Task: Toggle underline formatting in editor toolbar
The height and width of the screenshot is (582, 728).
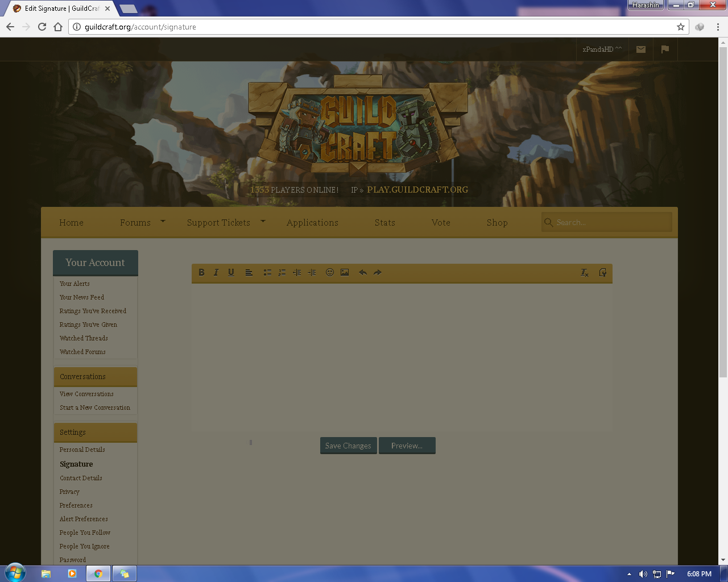Action: click(231, 273)
